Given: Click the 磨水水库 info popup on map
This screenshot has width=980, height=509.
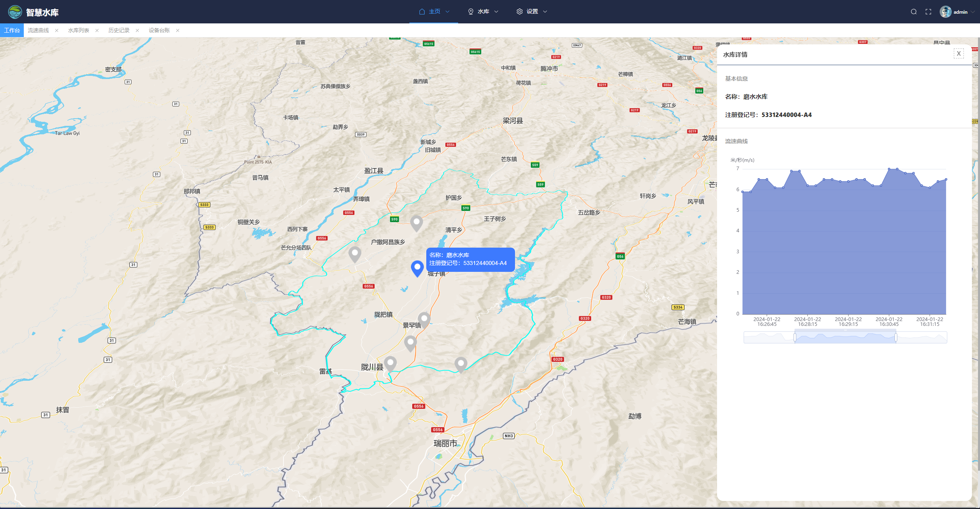Looking at the screenshot, I should tap(470, 259).
